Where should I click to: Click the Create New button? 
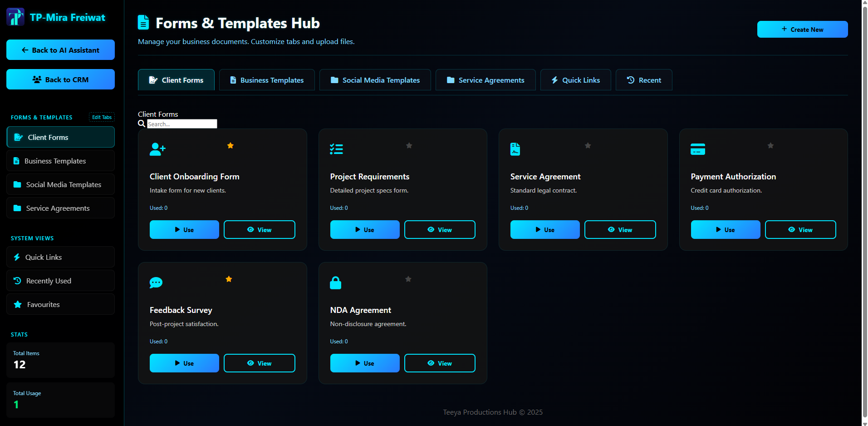[x=802, y=29]
